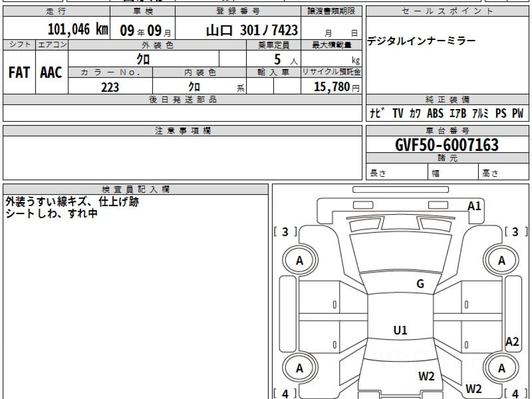Image resolution: width=532 pixels, height=399 pixels.
Task: Click the A2 damage mark on diagram
Action: (x=512, y=341)
